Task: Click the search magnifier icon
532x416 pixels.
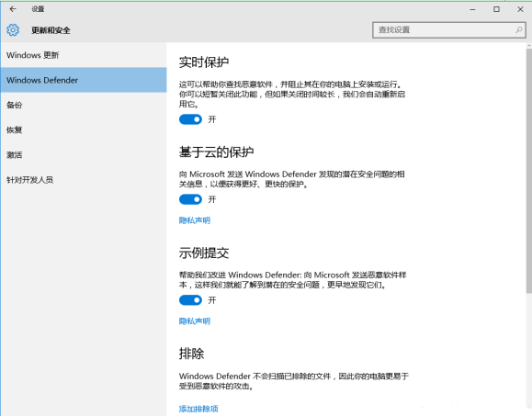Action: tap(518, 29)
